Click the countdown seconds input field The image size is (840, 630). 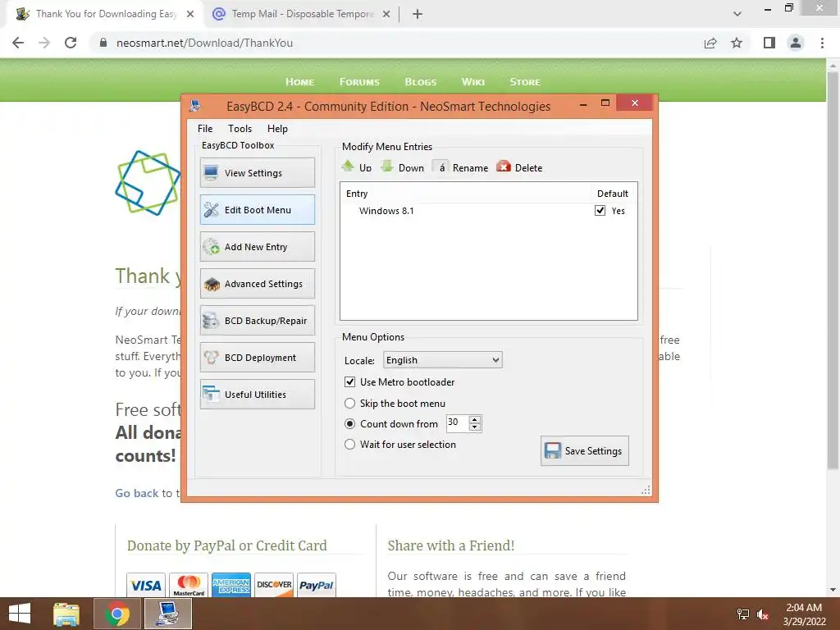(458, 423)
